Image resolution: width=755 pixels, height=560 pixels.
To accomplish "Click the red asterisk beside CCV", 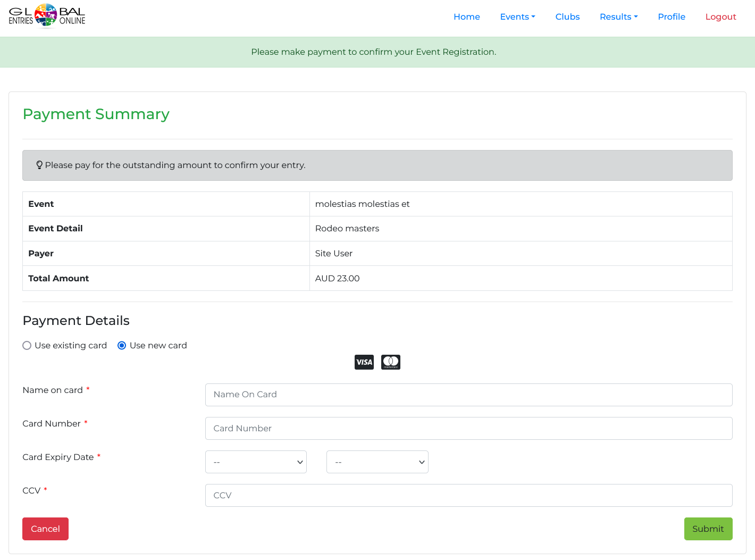I will point(45,488).
